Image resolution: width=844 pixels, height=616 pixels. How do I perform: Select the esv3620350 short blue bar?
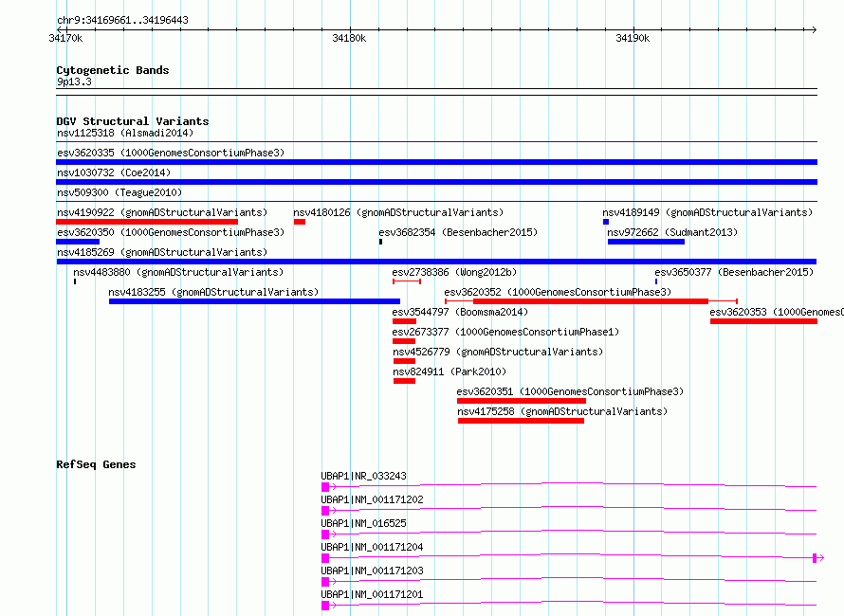tap(78, 242)
